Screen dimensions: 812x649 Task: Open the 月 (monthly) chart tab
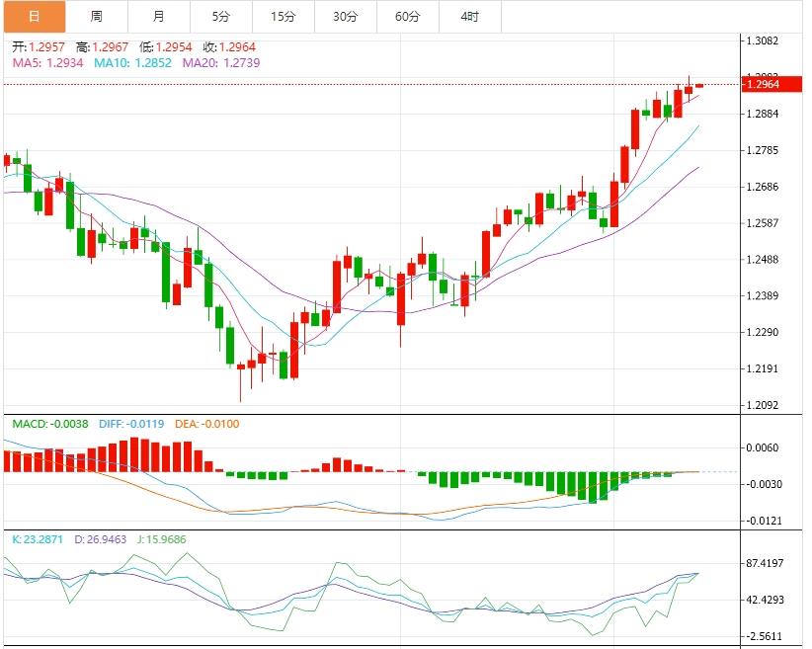[x=159, y=17]
